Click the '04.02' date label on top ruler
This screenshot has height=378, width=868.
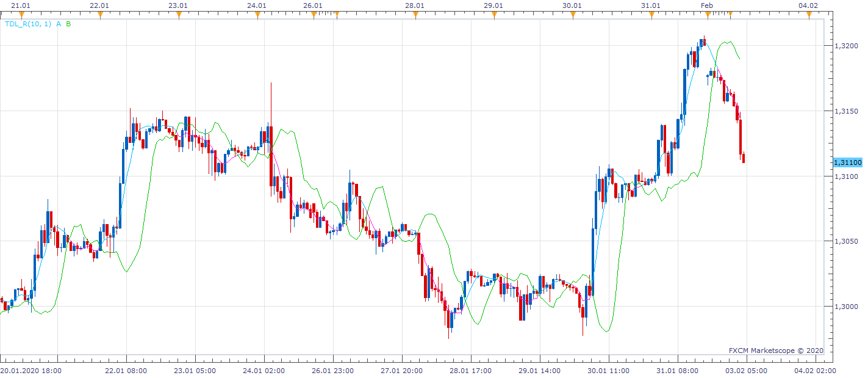point(808,5)
